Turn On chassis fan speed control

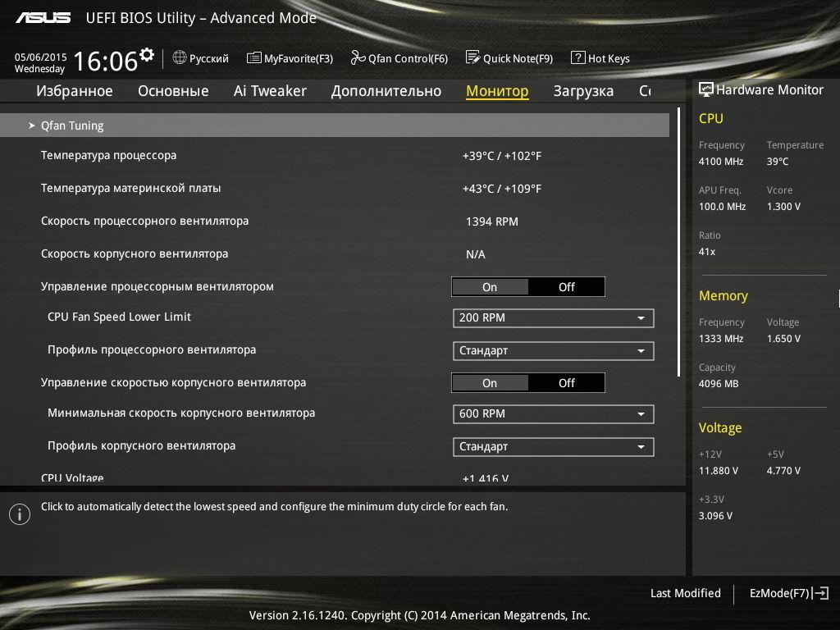[490, 383]
